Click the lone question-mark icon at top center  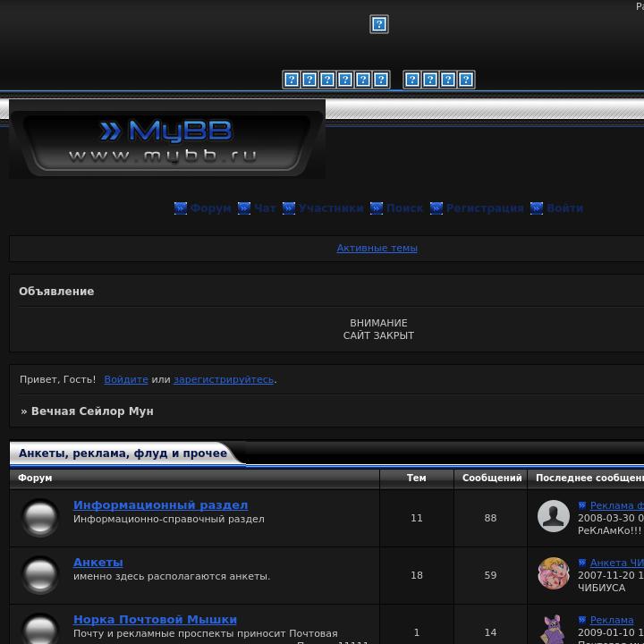coord(379,24)
